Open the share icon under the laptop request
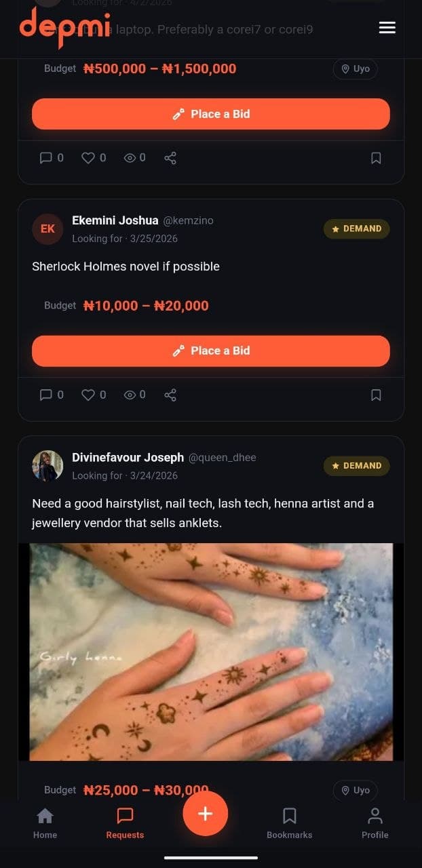This screenshot has width=422, height=868. 170,158
